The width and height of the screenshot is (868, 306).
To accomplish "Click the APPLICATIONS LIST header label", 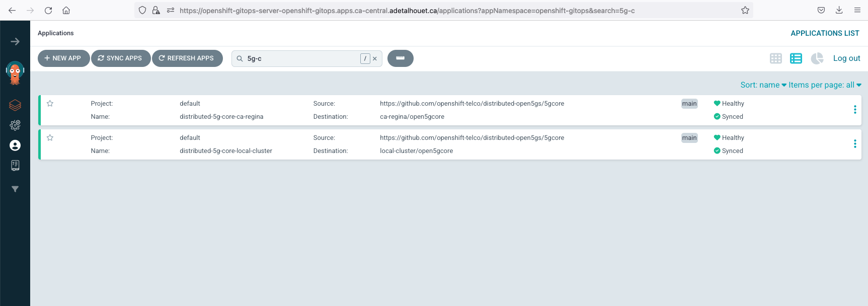I will click(825, 33).
